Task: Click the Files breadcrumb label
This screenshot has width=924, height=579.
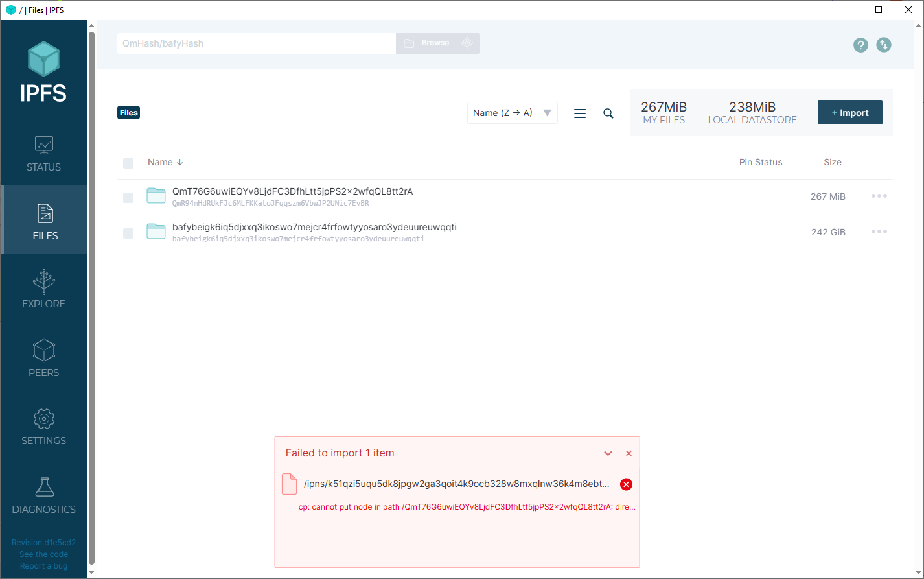Action: tap(129, 113)
